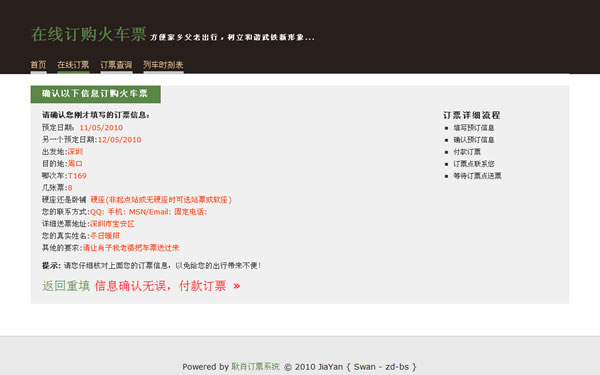Select delivery address 深圳市宝安区
Viewport: 600px width, 375px height.
point(112,224)
